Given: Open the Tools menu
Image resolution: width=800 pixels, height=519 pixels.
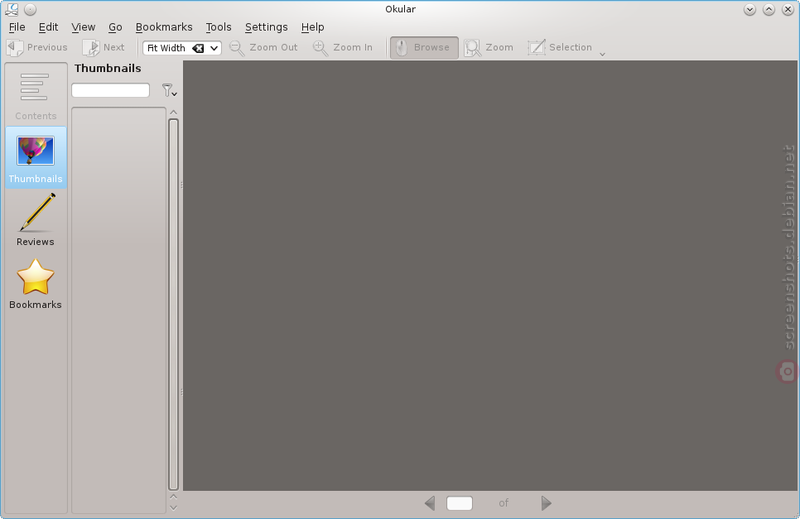Looking at the screenshot, I should pyautogui.click(x=218, y=27).
